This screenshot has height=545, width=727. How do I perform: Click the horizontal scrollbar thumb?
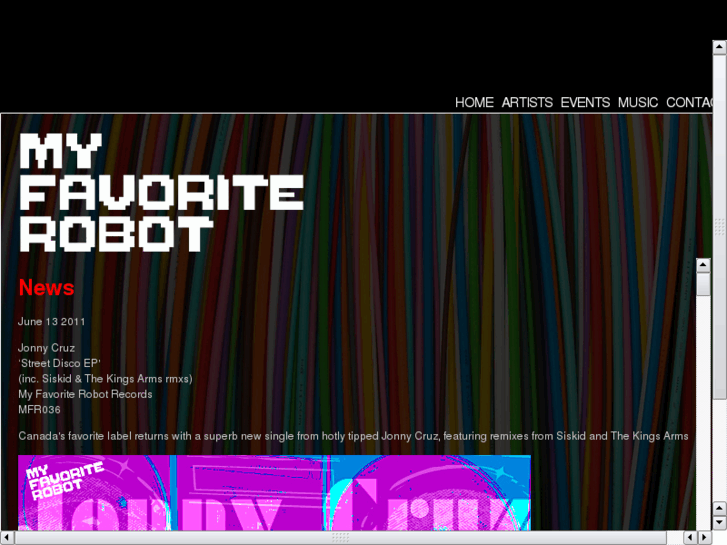pos(341,538)
